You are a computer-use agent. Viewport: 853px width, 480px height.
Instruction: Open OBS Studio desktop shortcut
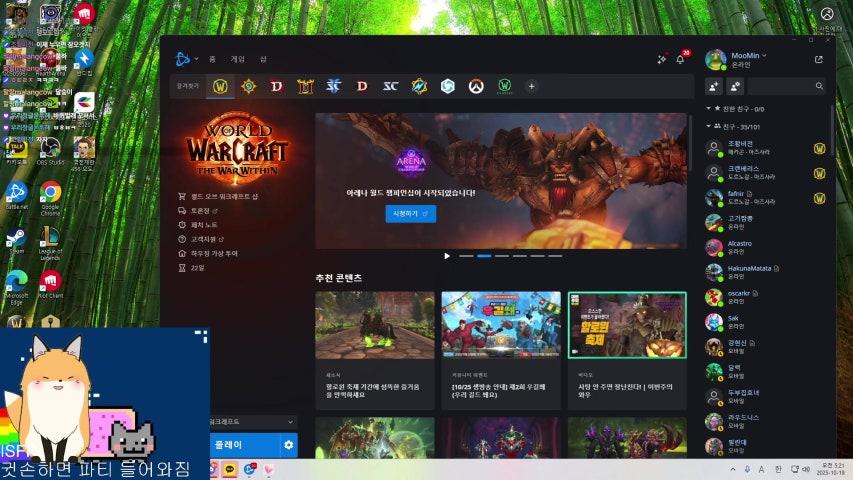pyautogui.click(x=50, y=151)
